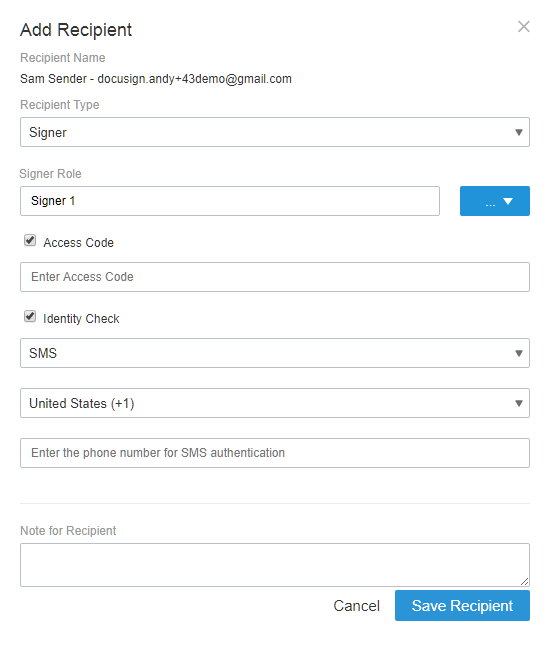Image resolution: width=550 pixels, height=664 pixels.
Task: Click the Access Code label
Action: click(x=78, y=243)
